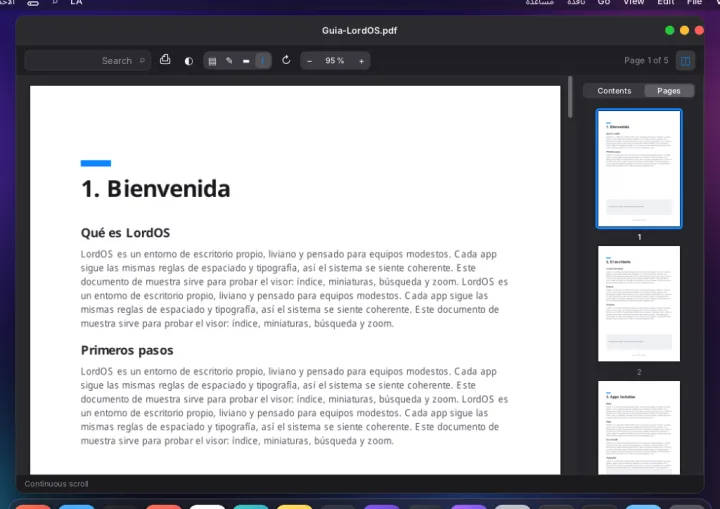Click the 95 % zoom level display
Screen dimensions: 720x509
335,61
